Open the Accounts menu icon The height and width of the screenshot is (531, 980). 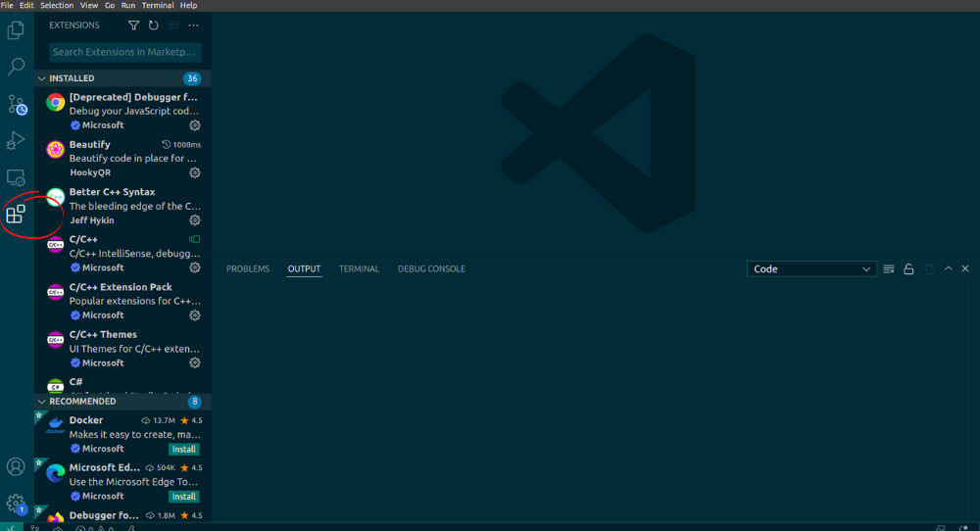[x=16, y=466]
